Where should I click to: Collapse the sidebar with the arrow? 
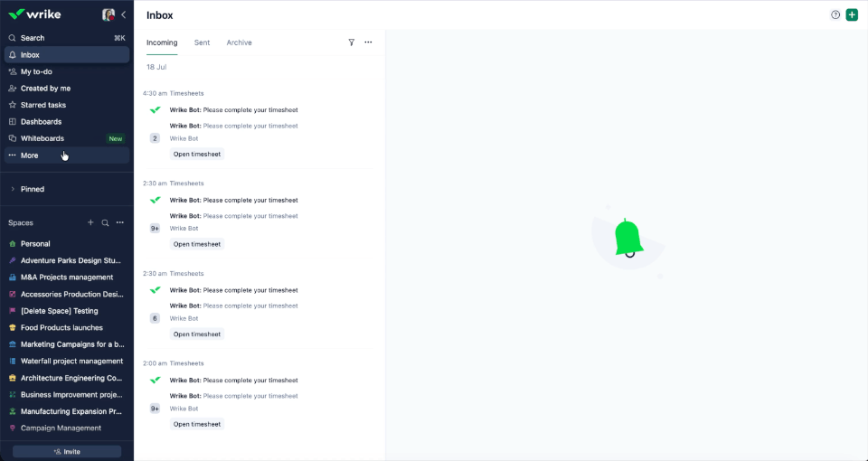124,15
